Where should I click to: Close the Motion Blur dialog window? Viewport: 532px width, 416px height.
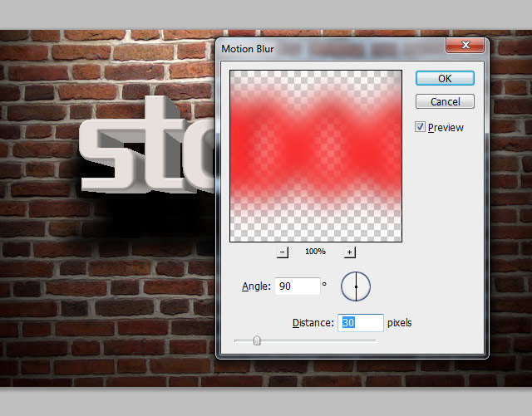tap(465, 45)
